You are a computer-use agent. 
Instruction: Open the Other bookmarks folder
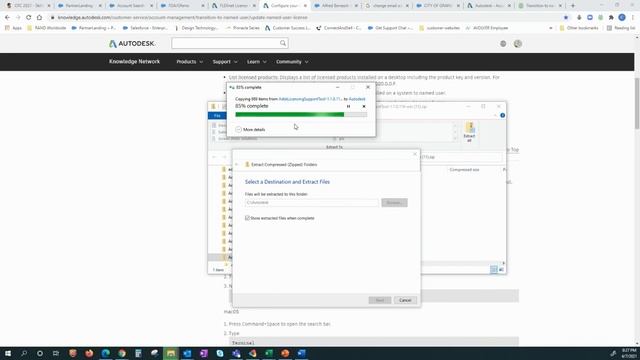(x=579, y=28)
